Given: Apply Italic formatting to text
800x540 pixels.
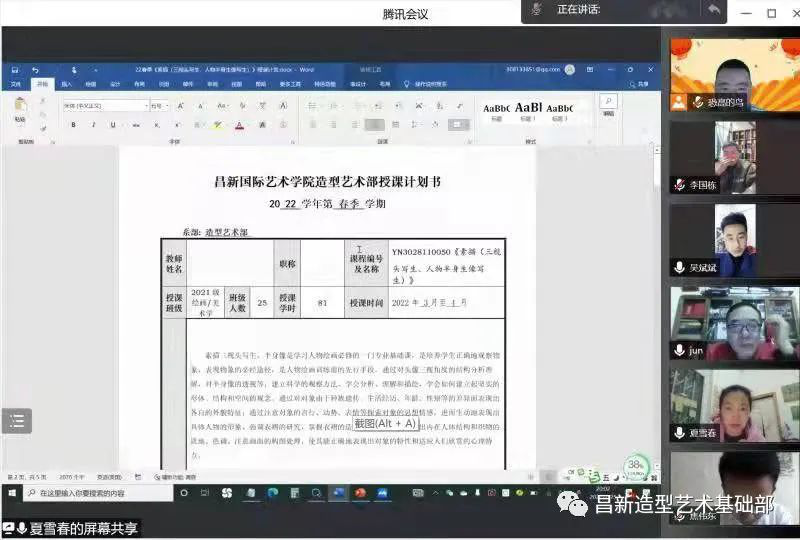Looking at the screenshot, I should point(92,125).
